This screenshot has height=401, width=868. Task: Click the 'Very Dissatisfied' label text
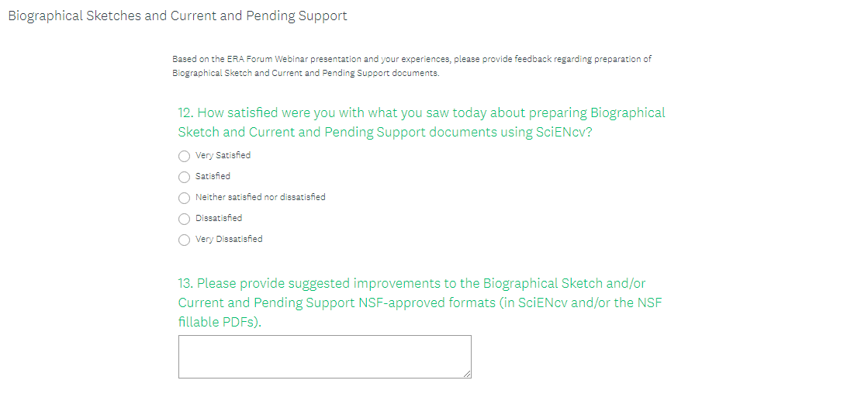(229, 239)
